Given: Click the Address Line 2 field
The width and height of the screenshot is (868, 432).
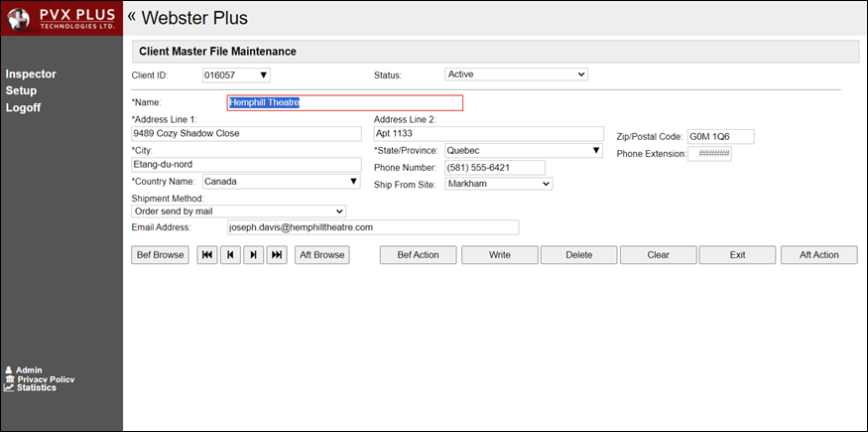Looking at the screenshot, I should click(x=489, y=133).
